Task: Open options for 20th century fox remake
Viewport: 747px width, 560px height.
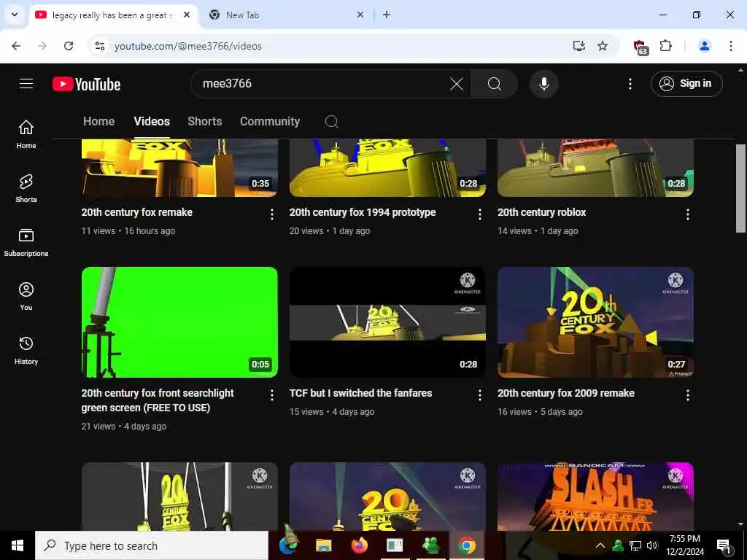Action: [271, 214]
